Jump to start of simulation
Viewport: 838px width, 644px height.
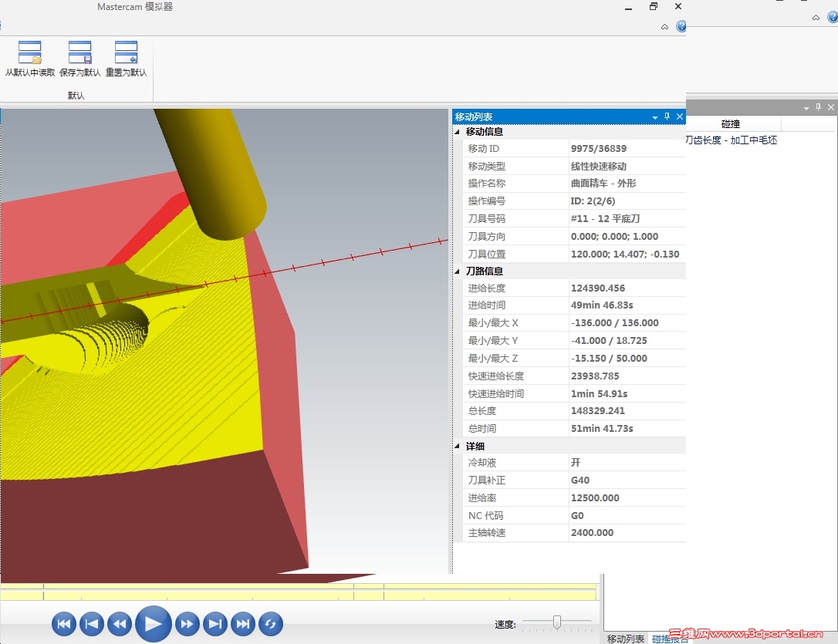[x=63, y=624]
